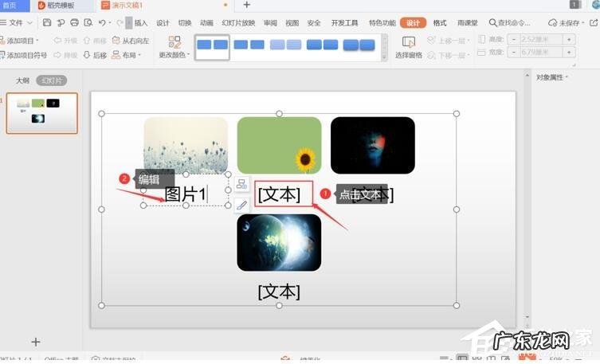Increase the 宽度 value with plus
The height and width of the screenshot is (364, 600).
569,52
